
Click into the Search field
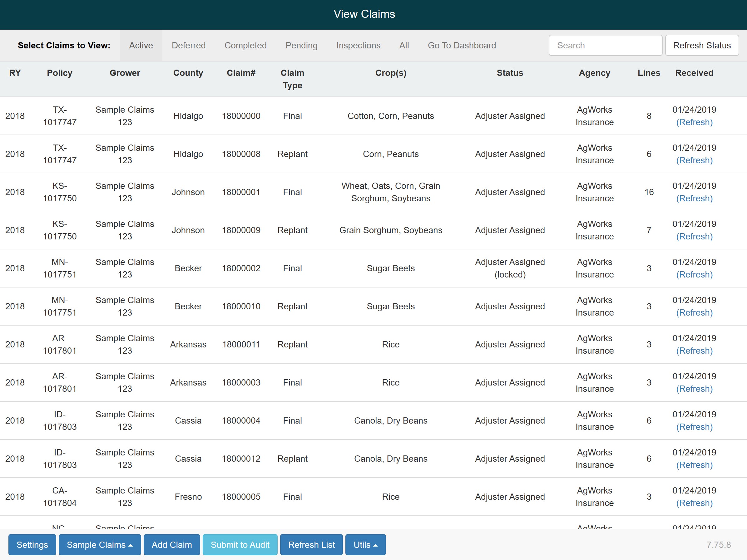pos(605,45)
